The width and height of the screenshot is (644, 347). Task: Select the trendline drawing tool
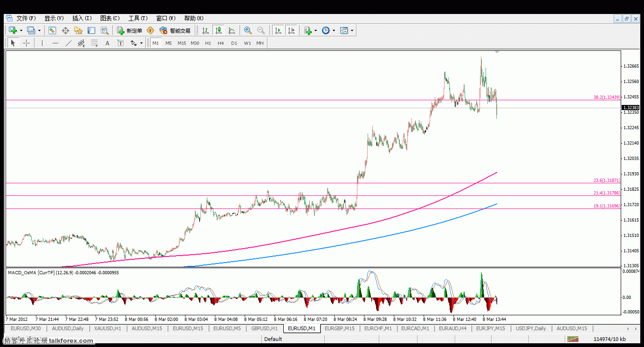click(x=69, y=43)
